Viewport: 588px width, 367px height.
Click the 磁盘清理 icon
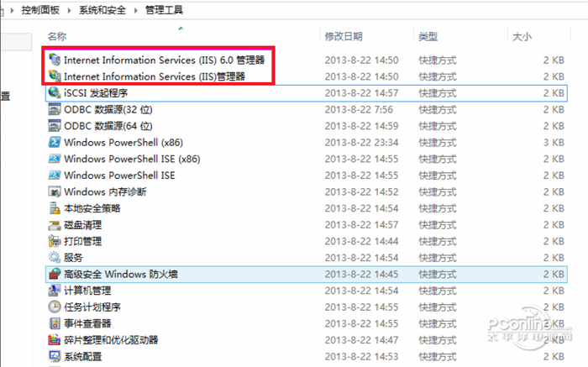(55, 224)
